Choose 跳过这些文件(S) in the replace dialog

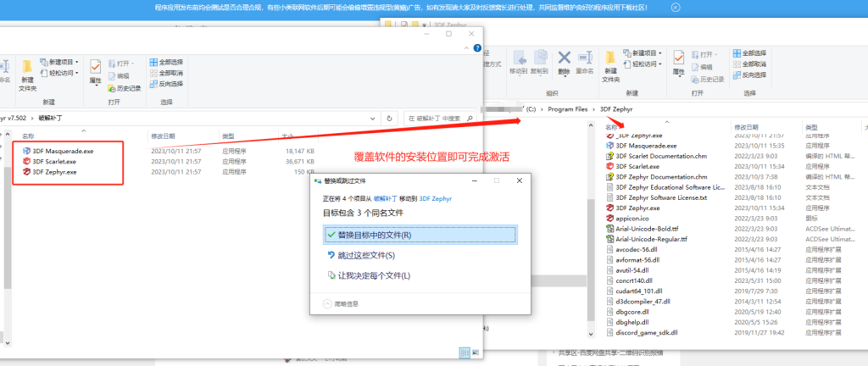[x=362, y=255]
